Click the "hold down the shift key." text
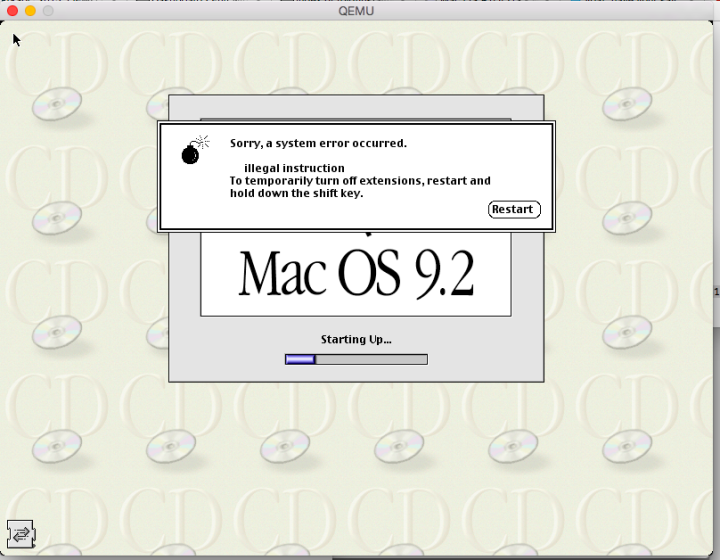Screen dimensions: 720x560 [x=297, y=193]
